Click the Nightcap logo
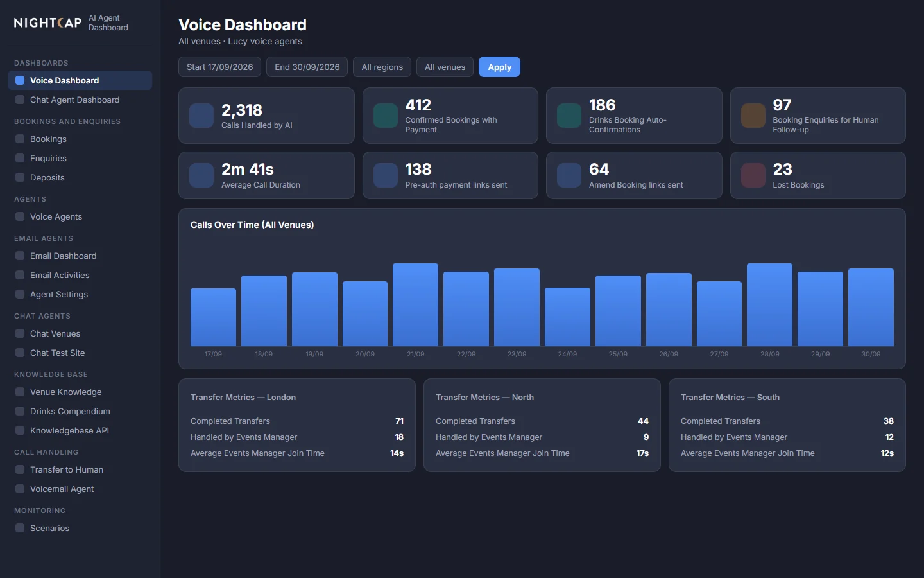Viewport: 924px width, 578px height. 47,23
